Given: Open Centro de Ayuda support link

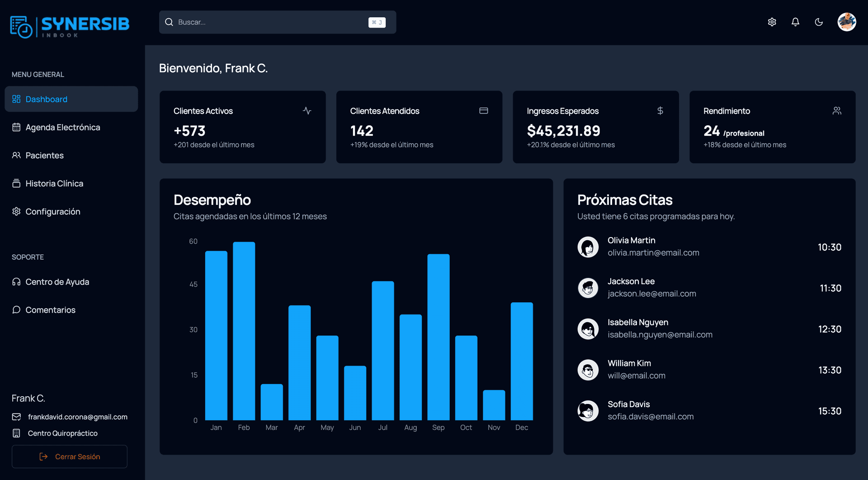Looking at the screenshot, I should coord(57,282).
